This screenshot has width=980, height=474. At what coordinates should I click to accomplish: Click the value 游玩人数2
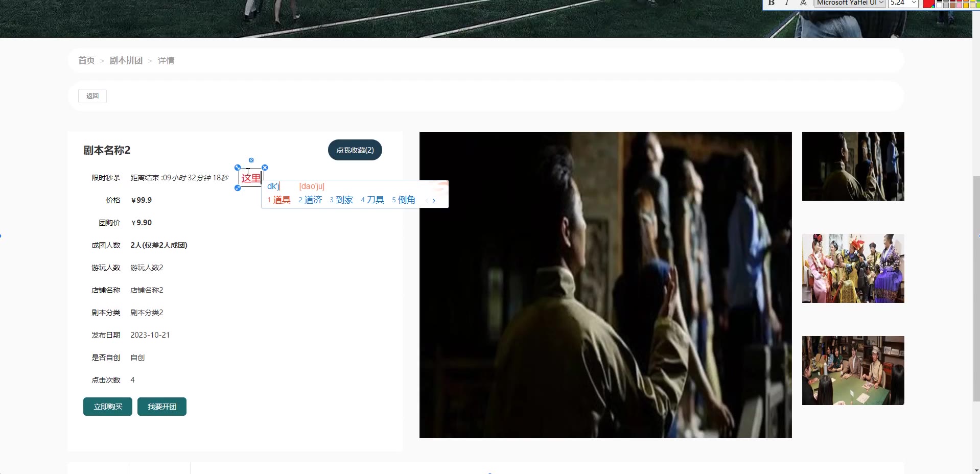(147, 268)
